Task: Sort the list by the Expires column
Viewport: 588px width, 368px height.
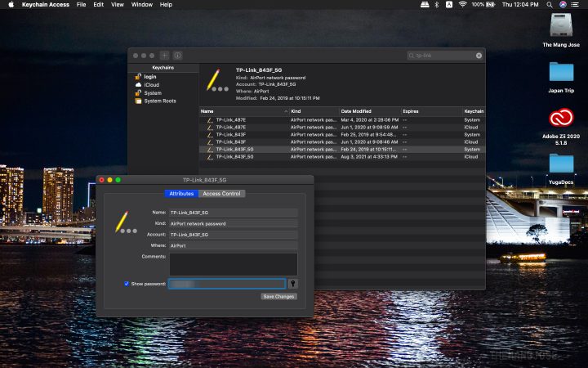Action: (431, 111)
